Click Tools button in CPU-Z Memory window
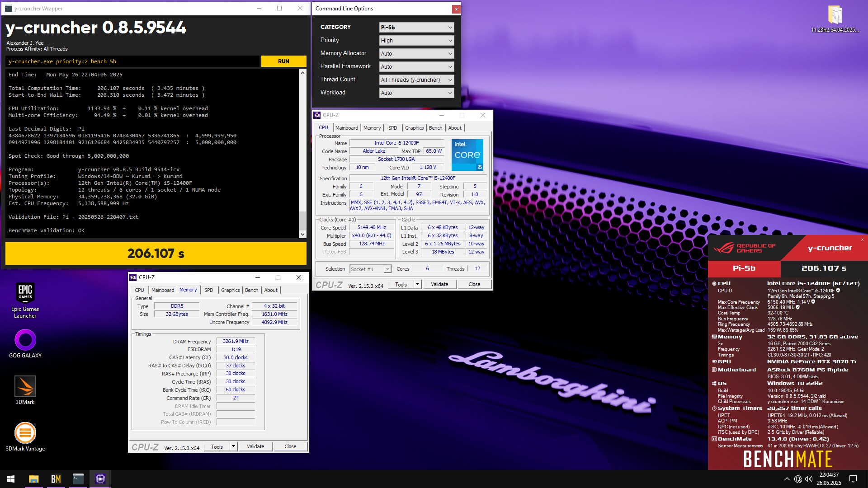Viewport: 868px width, 488px height. (x=217, y=446)
